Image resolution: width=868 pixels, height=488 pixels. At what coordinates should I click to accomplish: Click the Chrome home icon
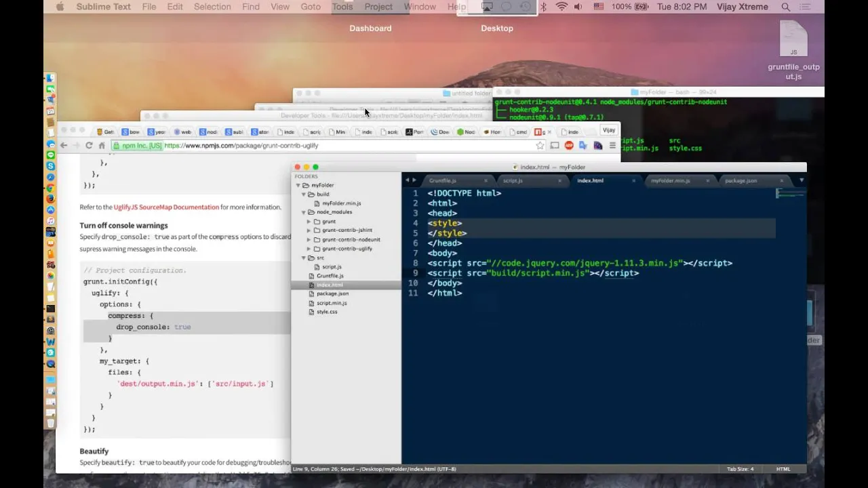[x=102, y=146]
